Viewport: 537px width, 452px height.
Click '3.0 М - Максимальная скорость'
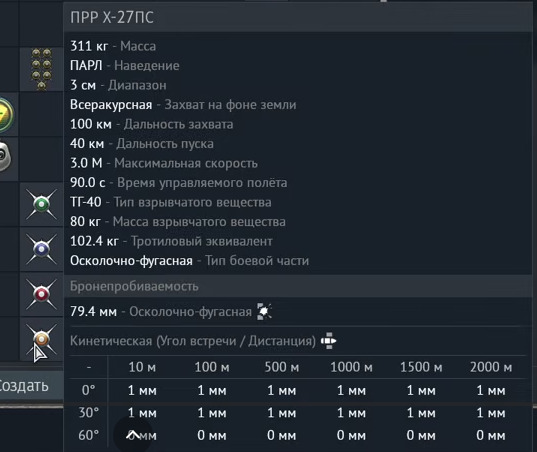(164, 163)
